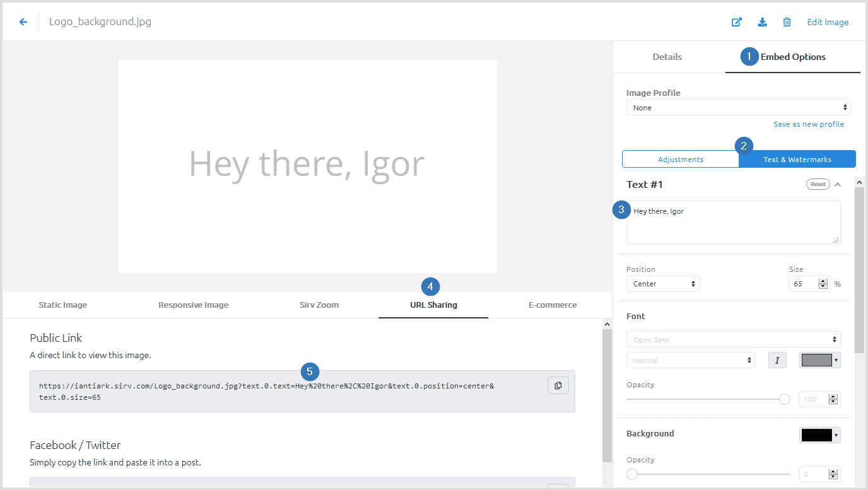Open the Normal font weight dropdown

tap(691, 360)
